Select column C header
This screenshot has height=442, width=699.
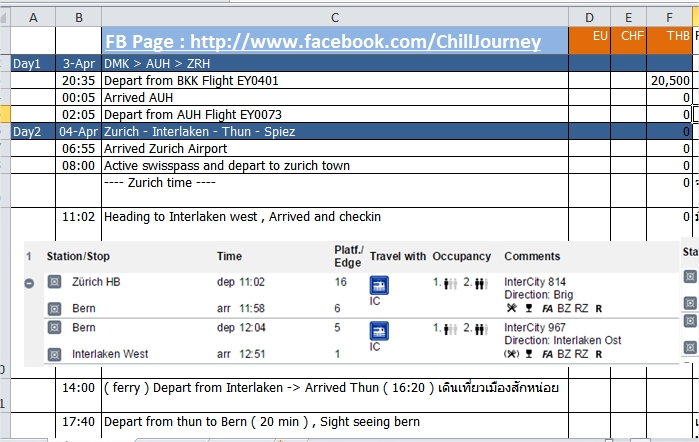point(335,17)
